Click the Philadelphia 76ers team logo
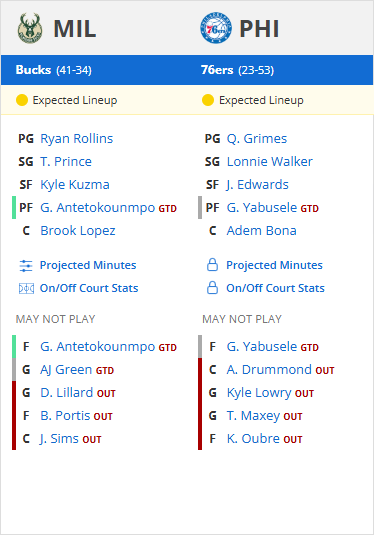This screenshot has height=535, width=374. pyautogui.click(x=216, y=28)
